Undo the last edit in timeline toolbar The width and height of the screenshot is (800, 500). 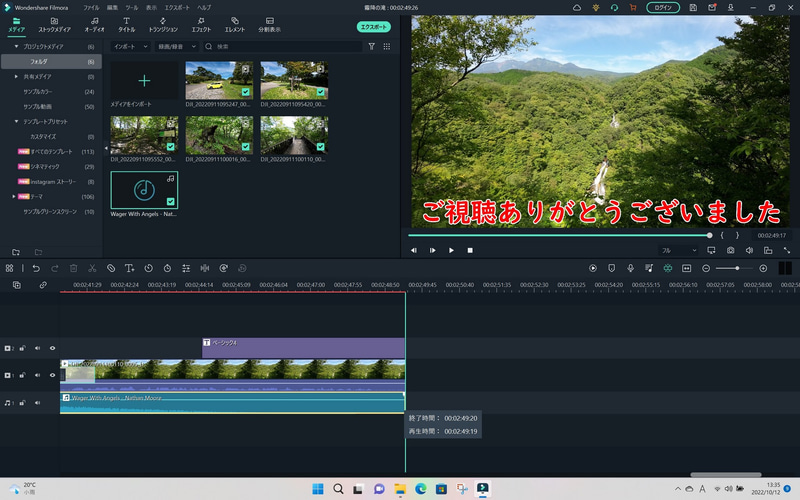click(x=36, y=268)
